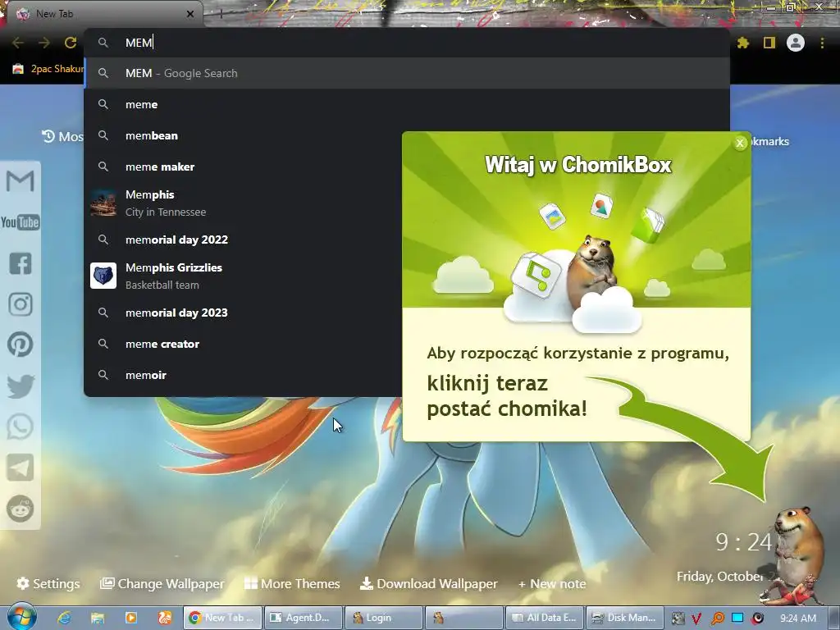Go back with the browser back arrow
Image resolution: width=840 pixels, height=630 pixels.
point(18,43)
